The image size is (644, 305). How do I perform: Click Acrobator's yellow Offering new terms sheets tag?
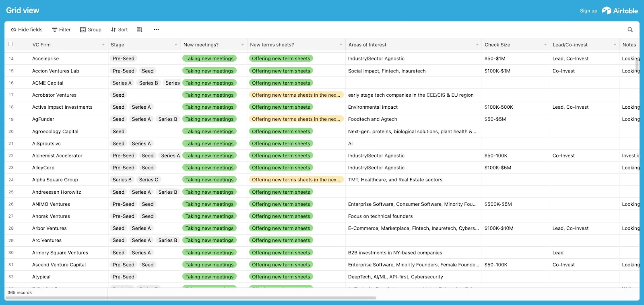click(296, 95)
